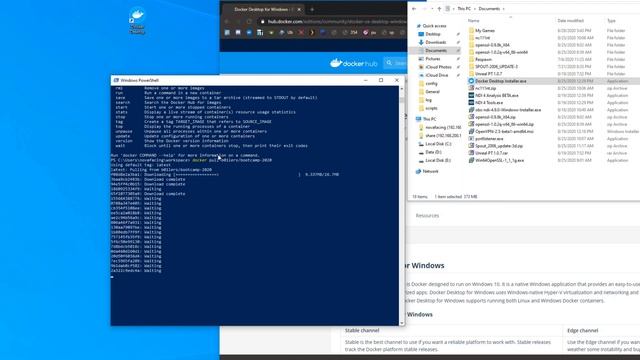Open iCloud Photos in Explorer sidebar
This screenshot has width=640, height=360.
[438, 67]
